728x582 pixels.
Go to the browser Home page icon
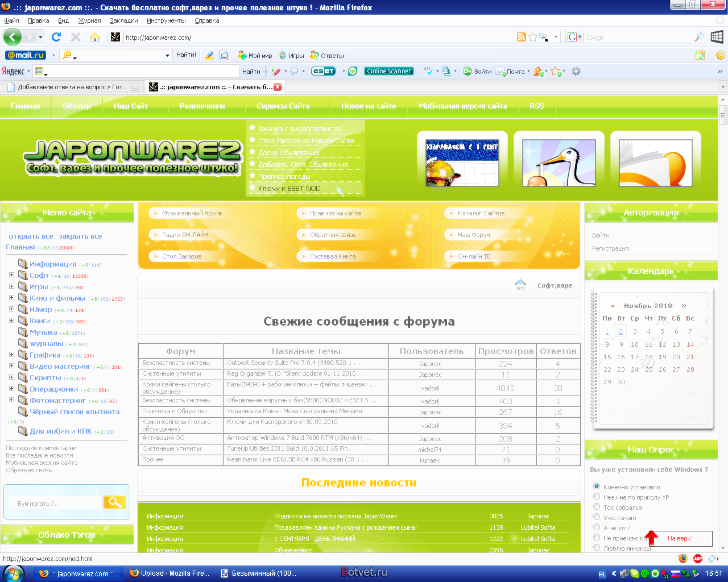pyautogui.click(x=95, y=37)
